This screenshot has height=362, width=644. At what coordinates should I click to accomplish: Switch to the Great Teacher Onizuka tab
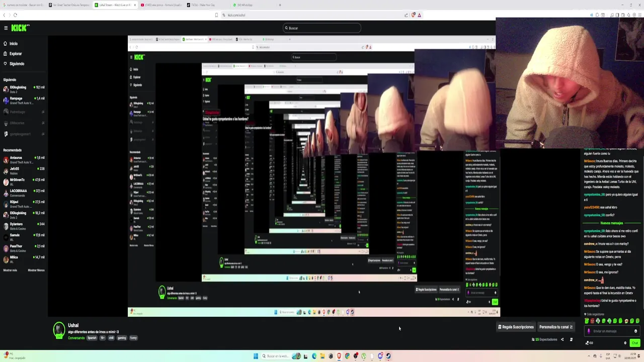point(69,5)
